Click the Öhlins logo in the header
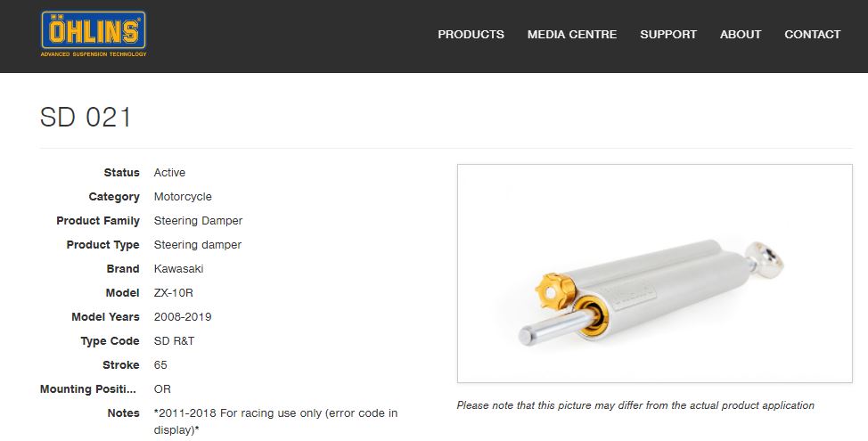The width and height of the screenshot is (868, 441). 93,34
